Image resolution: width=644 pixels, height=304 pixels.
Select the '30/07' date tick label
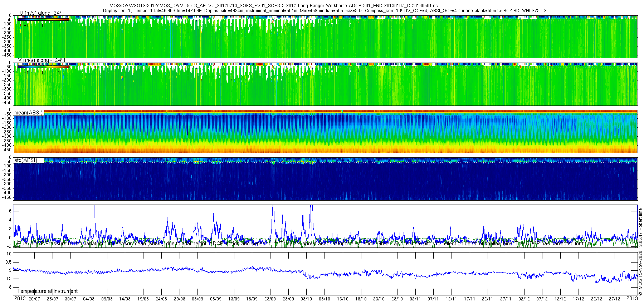70,299
